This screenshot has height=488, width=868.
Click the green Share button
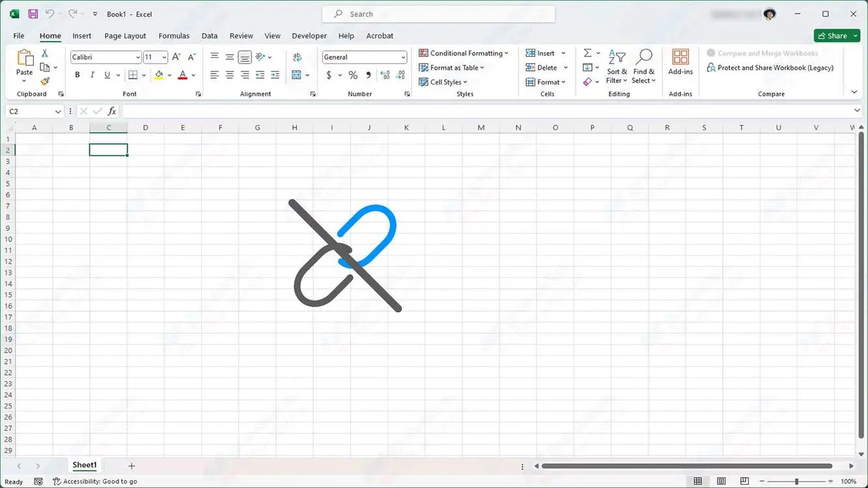837,36
